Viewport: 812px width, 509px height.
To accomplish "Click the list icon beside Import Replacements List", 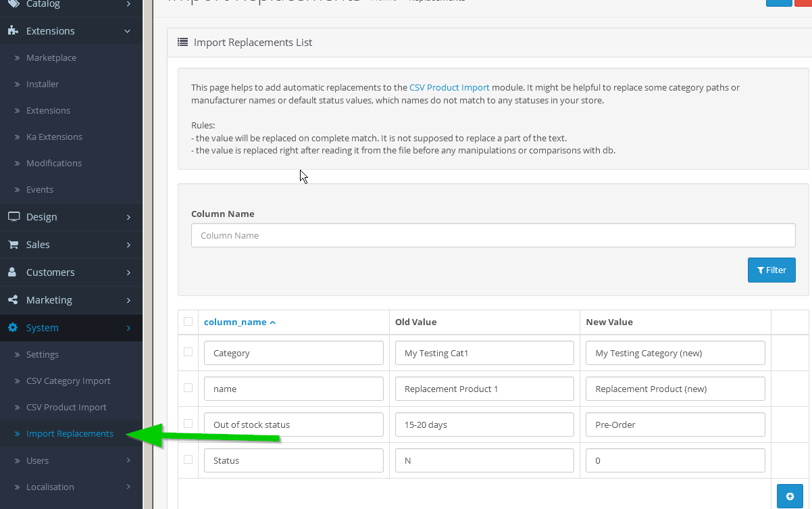I will click(x=182, y=42).
